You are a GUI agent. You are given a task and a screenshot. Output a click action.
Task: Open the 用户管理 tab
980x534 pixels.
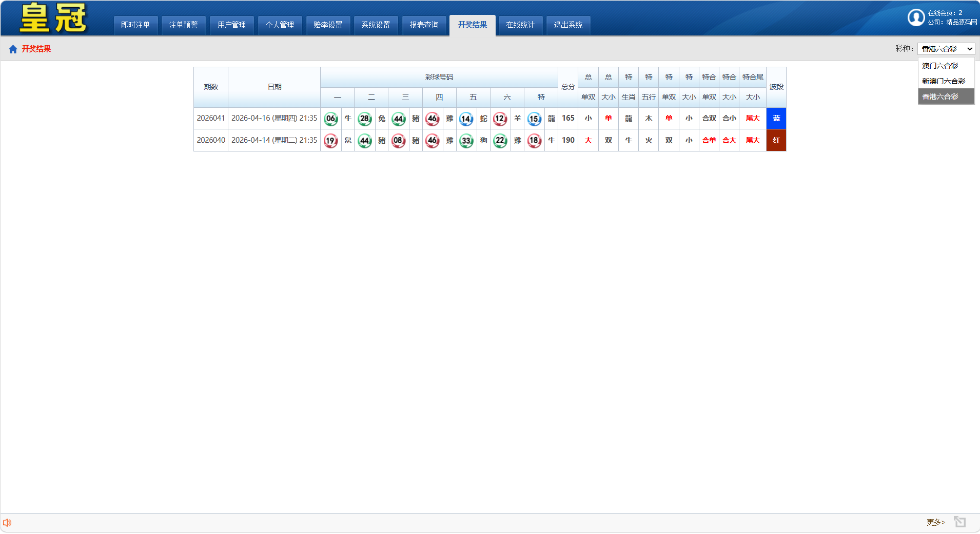tap(231, 25)
